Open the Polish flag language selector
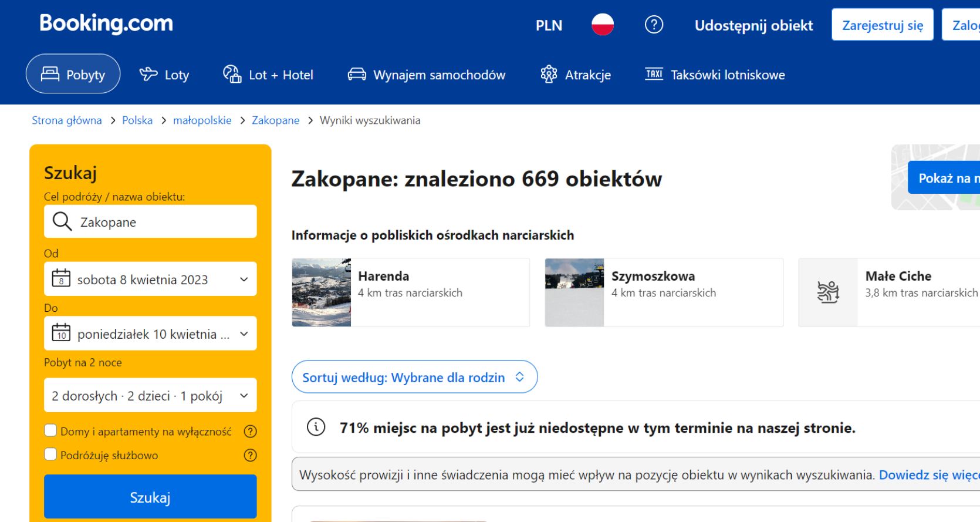The width and height of the screenshot is (980, 522). click(x=603, y=25)
